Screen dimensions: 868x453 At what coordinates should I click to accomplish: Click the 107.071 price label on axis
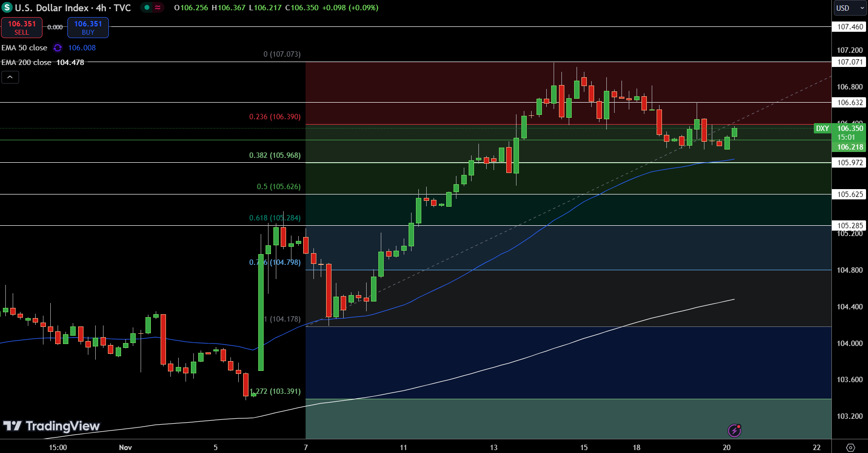click(x=850, y=62)
